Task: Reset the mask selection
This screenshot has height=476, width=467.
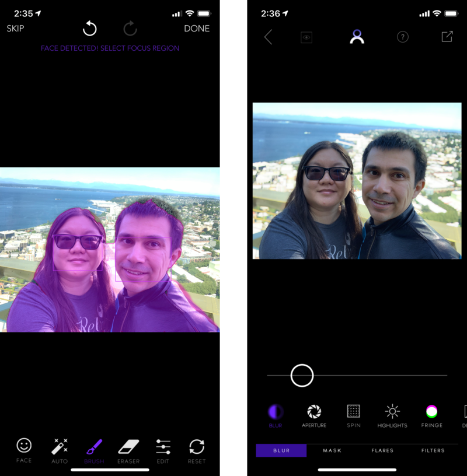Action: coord(197,450)
